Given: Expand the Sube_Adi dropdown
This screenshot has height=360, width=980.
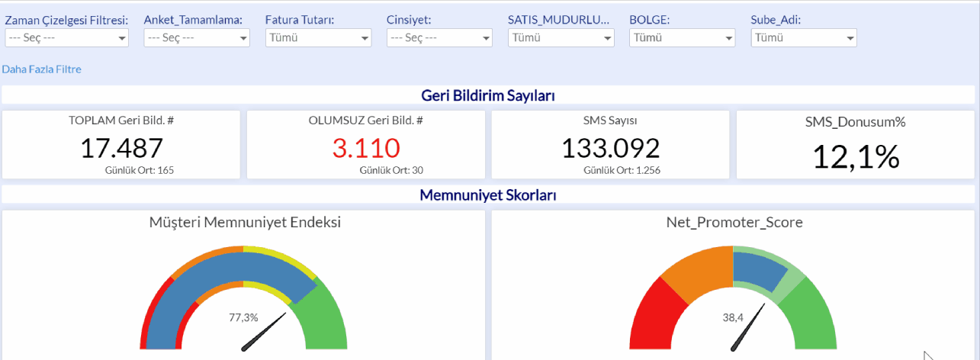Looking at the screenshot, I should [x=804, y=37].
